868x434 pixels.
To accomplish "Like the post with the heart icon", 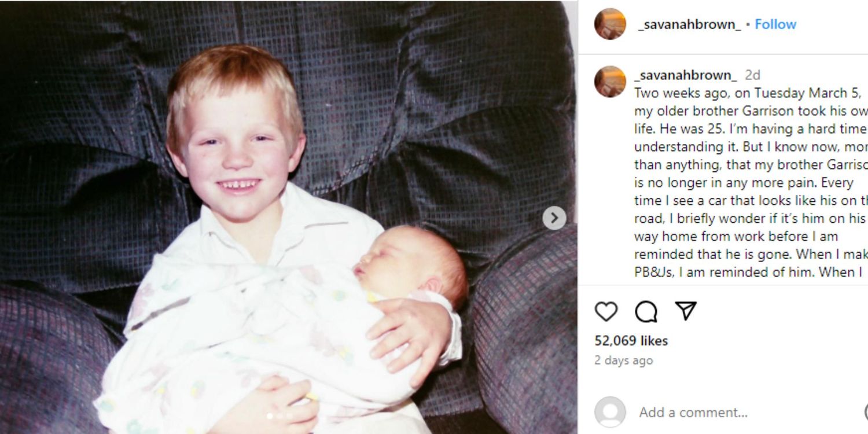I will click(606, 312).
